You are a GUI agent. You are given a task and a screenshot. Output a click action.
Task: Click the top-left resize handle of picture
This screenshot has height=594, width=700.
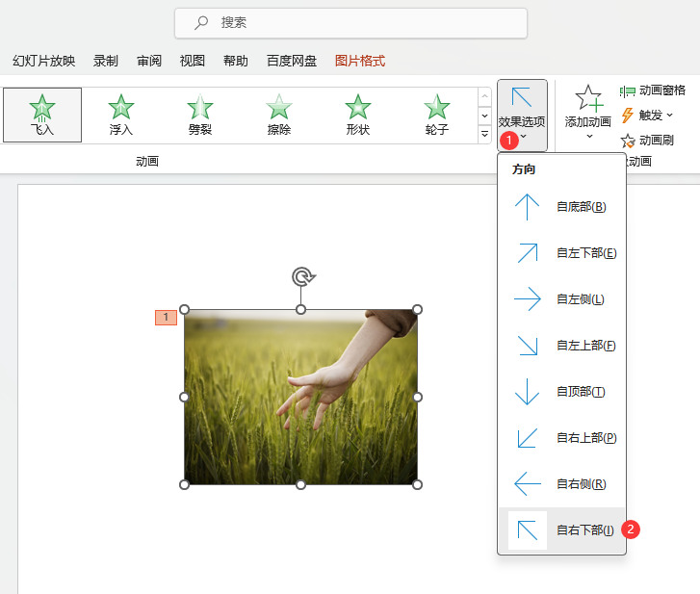[x=184, y=310]
